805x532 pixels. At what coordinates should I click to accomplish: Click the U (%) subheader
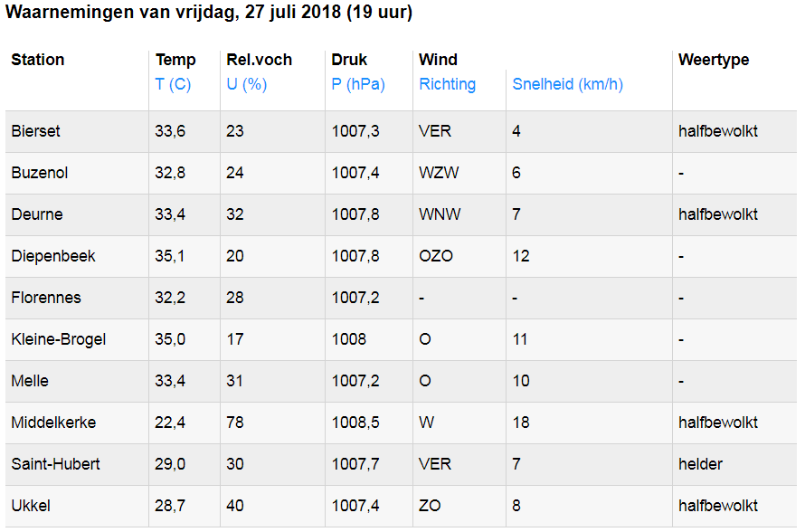[x=246, y=84]
